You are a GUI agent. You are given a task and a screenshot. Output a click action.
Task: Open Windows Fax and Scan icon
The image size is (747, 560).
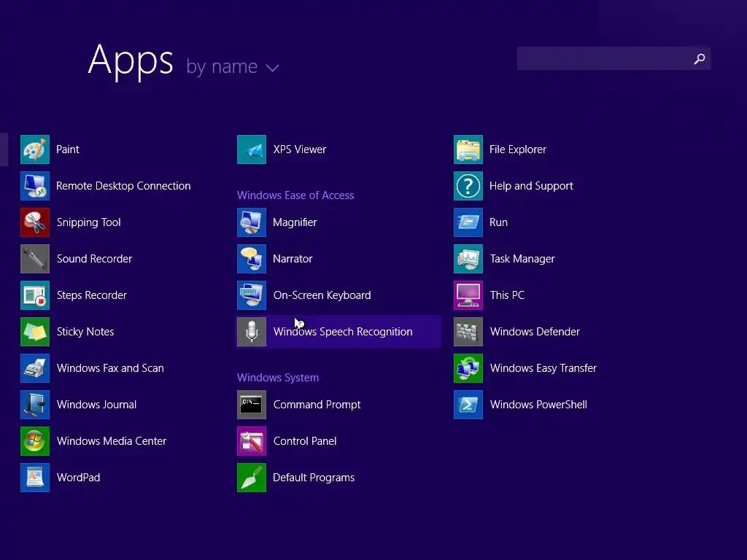(35, 368)
